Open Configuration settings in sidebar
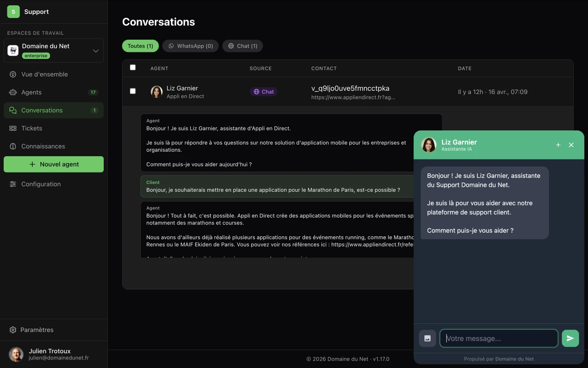This screenshot has height=368, width=588. (x=41, y=184)
